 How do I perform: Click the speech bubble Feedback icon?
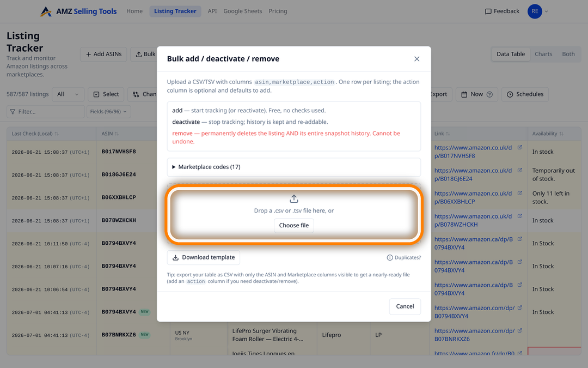[488, 11]
